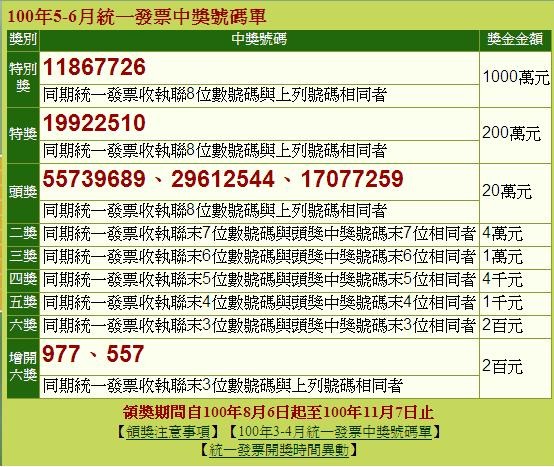Click first prize number 55739689
The height and width of the screenshot is (467, 554).
tap(94, 179)
